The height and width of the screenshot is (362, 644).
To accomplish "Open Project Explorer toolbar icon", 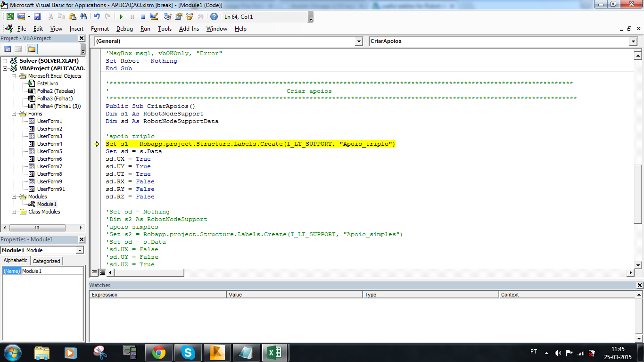I will [x=168, y=16].
